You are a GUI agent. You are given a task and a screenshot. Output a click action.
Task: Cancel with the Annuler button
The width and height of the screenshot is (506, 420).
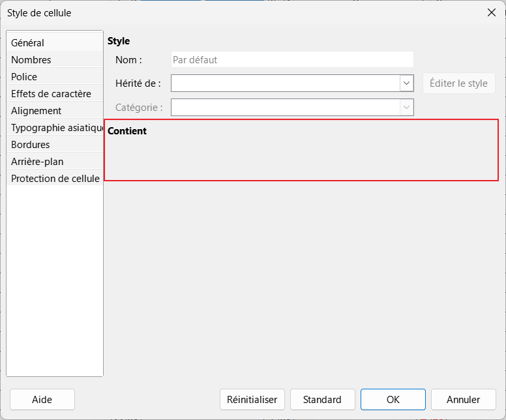[464, 400]
